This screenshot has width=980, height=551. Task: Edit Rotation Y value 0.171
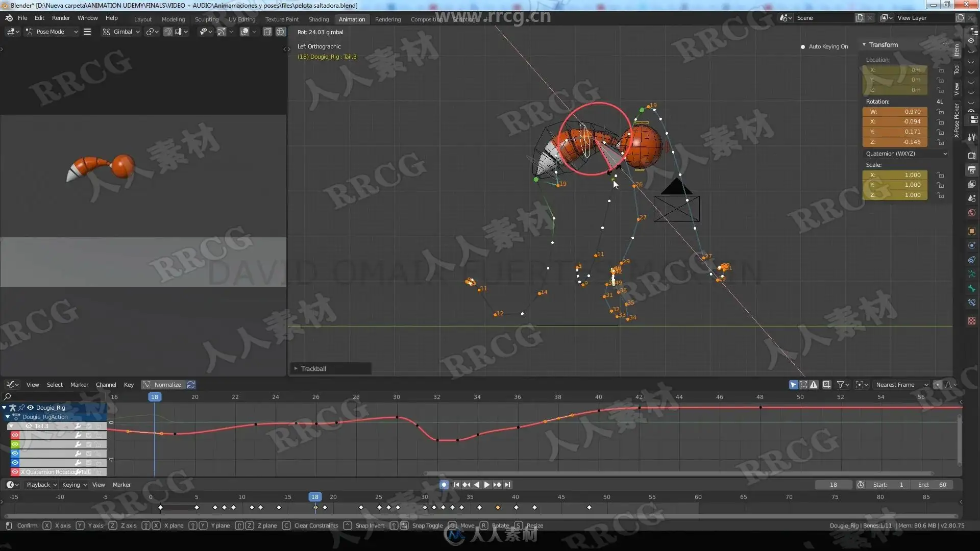895,132
